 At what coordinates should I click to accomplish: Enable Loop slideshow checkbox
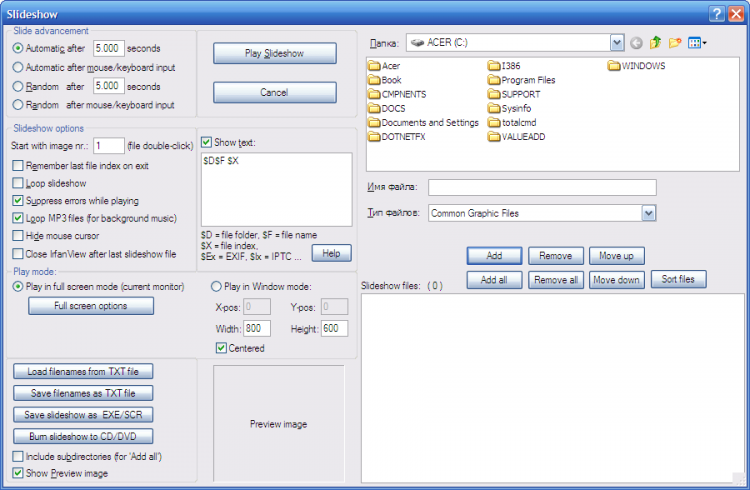coord(18,183)
